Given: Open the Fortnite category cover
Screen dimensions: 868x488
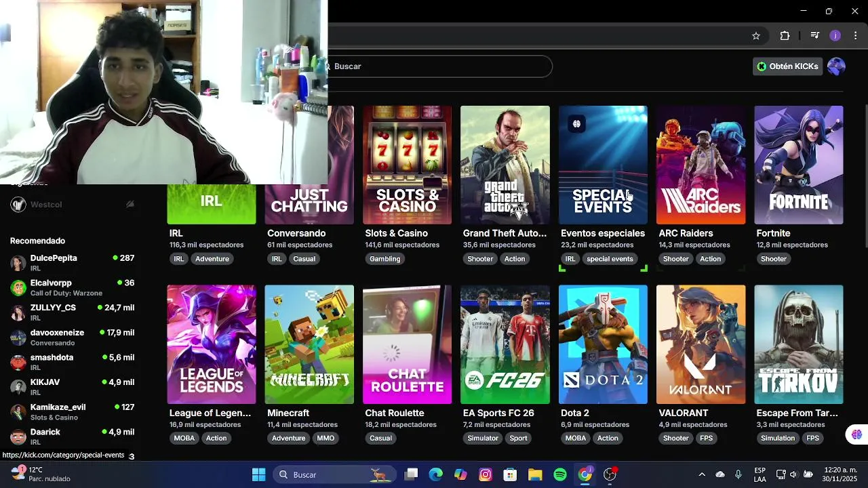Looking at the screenshot, I should tap(799, 165).
